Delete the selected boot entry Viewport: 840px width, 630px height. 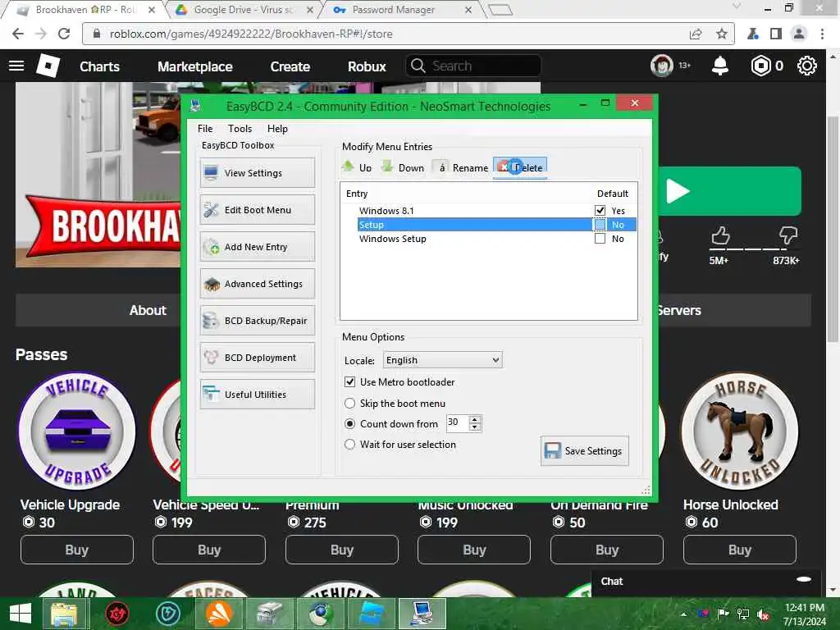(x=519, y=167)
